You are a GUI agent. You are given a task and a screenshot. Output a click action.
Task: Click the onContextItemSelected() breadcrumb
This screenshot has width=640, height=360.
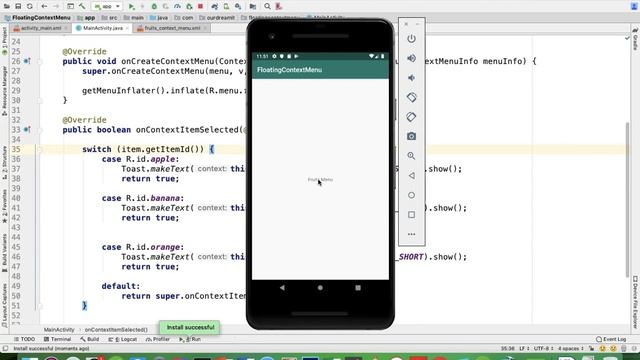tap(116, 329)
